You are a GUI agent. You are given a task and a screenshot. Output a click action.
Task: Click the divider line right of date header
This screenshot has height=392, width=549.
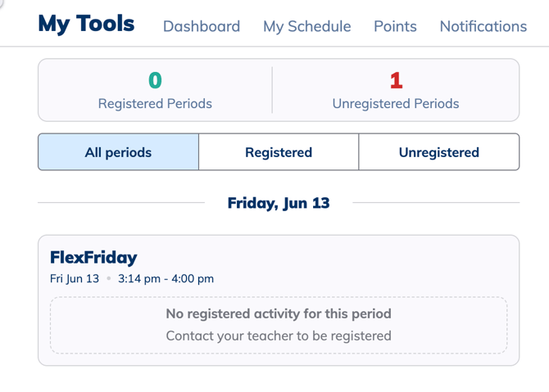(436, 202)
